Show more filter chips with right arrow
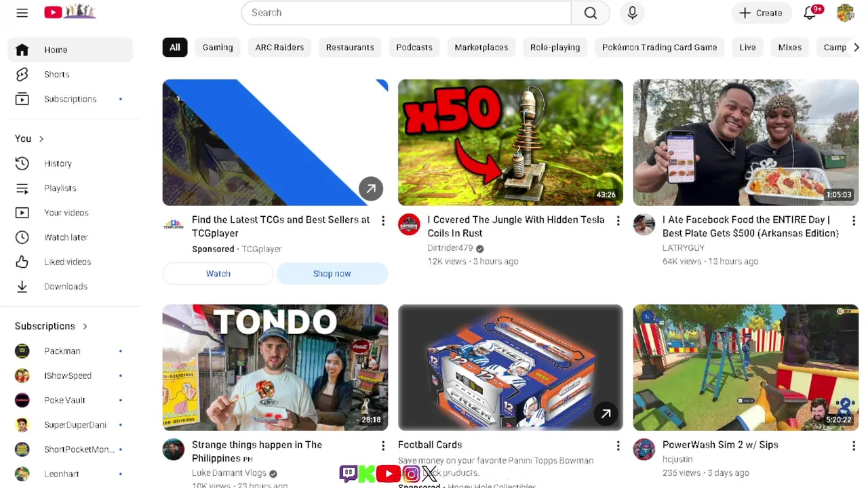868x488 pixels. [856, 47]
